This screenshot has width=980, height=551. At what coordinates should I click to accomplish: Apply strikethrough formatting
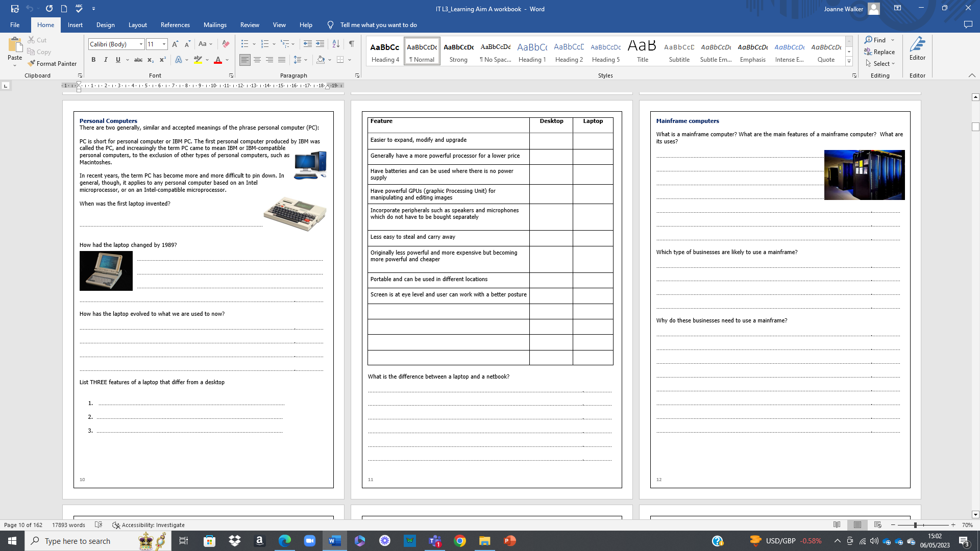(x=137, y=60)
